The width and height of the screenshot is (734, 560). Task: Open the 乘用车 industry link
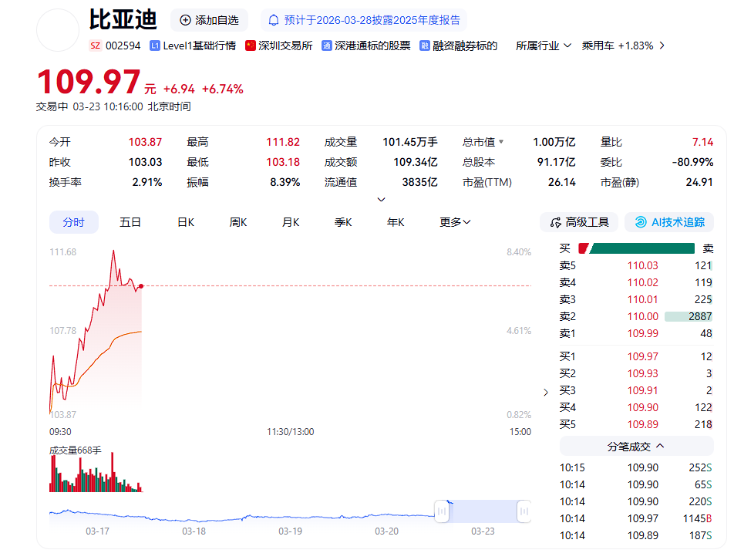pos(618,46)
